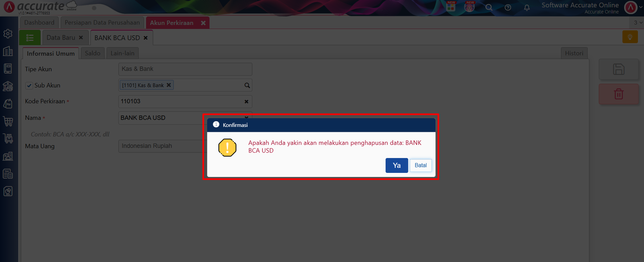The image size is (644, 262).
Task: Open the pie chart reports icon
Action: point(8,191)
